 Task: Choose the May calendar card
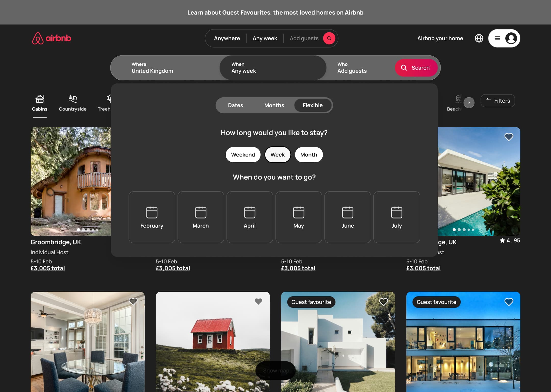coord(299,217)
